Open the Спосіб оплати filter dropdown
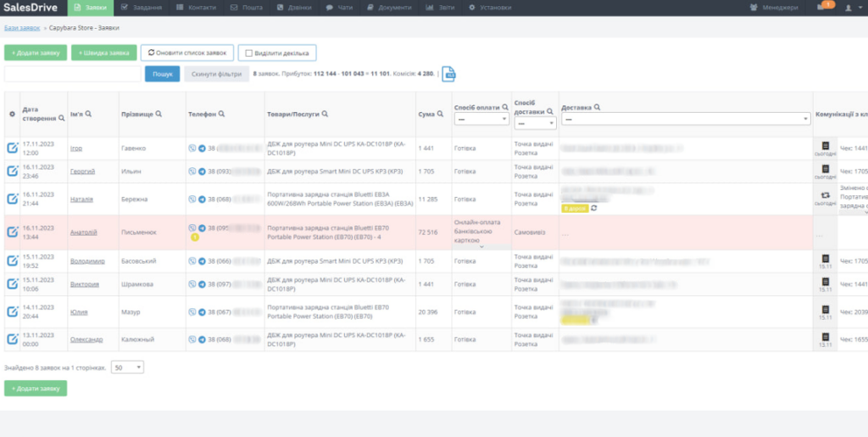The height and width of the screenshot is (437, 868). [481, 120]
